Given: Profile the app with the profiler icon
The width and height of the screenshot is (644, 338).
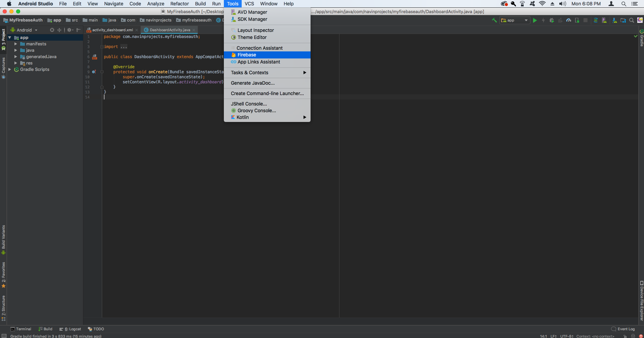Looking at the screenshot, I should tap(569, 20).
